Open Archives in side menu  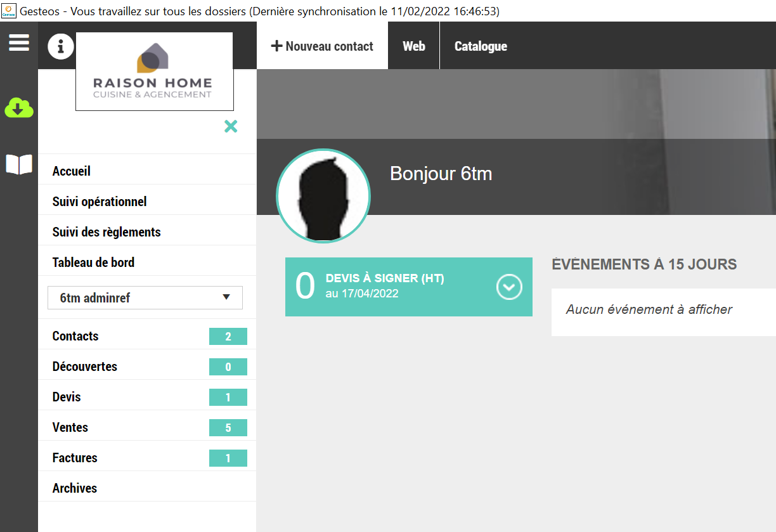[75, 488]
